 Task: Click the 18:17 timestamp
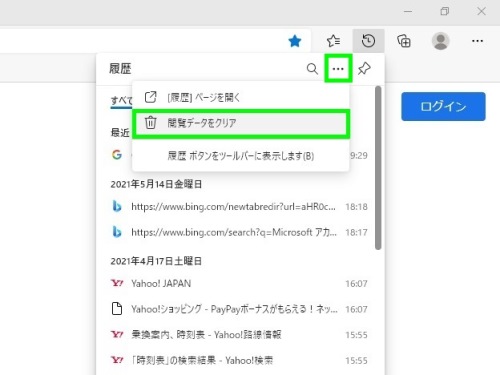[356, 232]
